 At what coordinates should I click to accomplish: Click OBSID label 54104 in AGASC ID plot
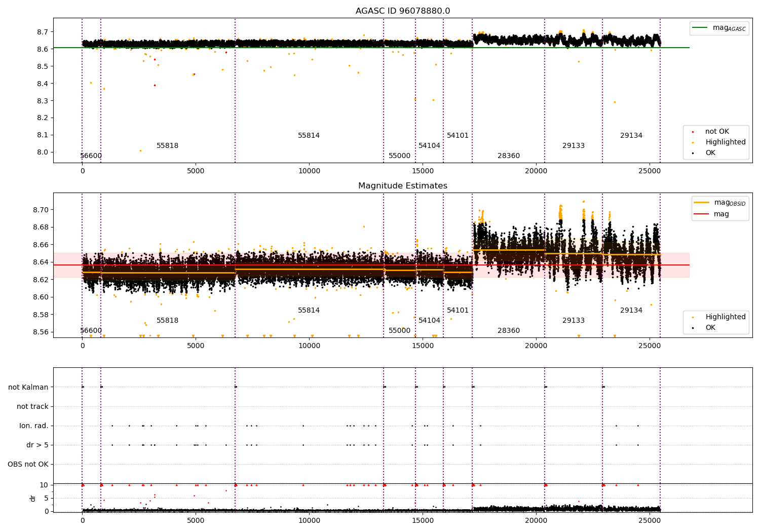tap(430, 145)
